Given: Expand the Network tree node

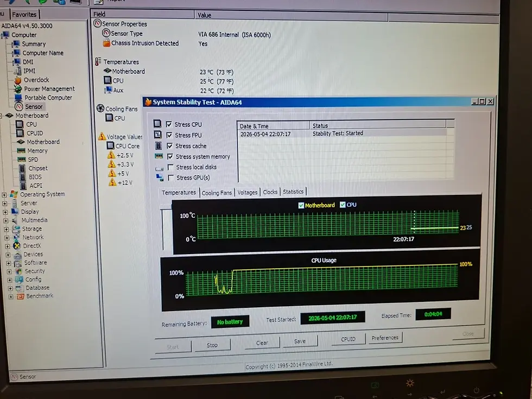Looking at the screenshot, I should (7, 238).
